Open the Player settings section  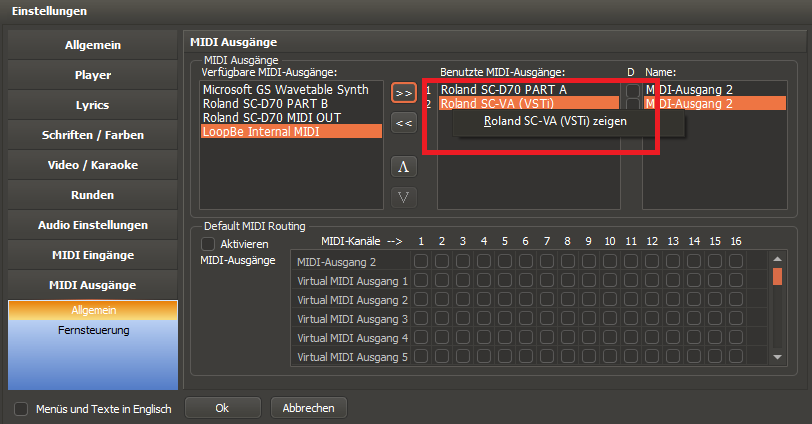pos(94,75)
